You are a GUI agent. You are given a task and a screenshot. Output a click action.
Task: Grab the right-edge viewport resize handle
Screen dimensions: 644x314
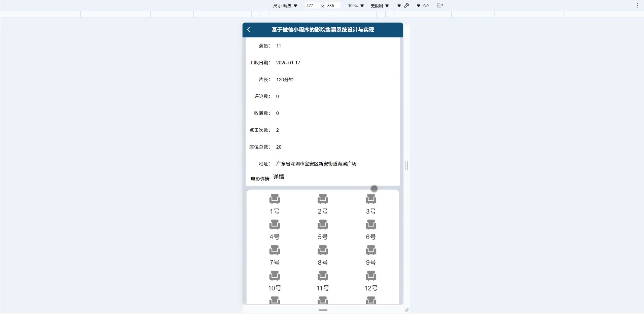point(407,165)
